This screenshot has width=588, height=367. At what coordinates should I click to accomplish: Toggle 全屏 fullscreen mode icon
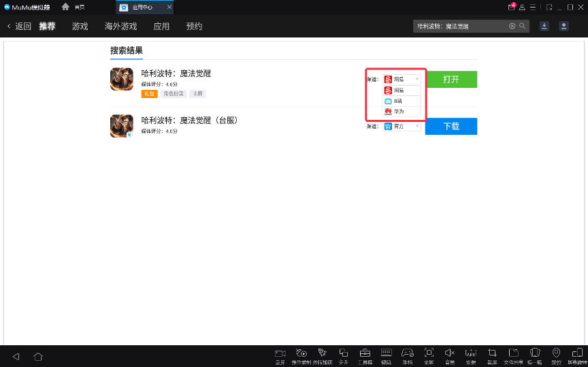click(x=429, y=353)
